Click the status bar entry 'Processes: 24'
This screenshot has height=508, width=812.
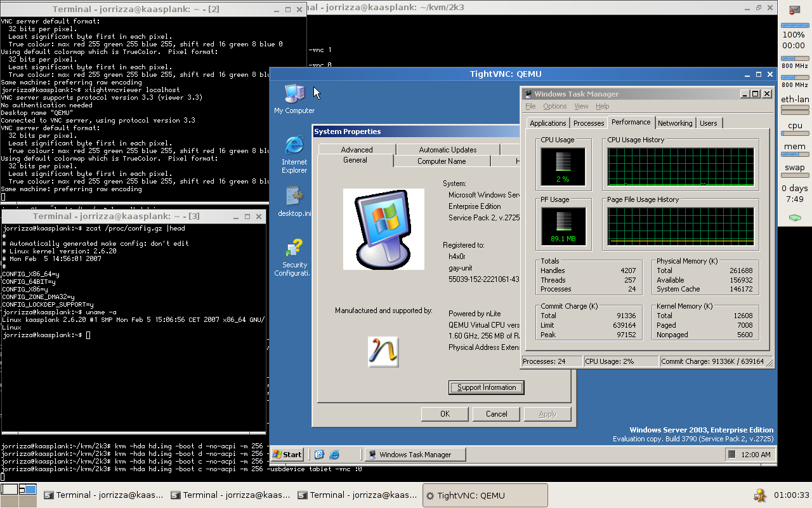[x=552, y=361]
